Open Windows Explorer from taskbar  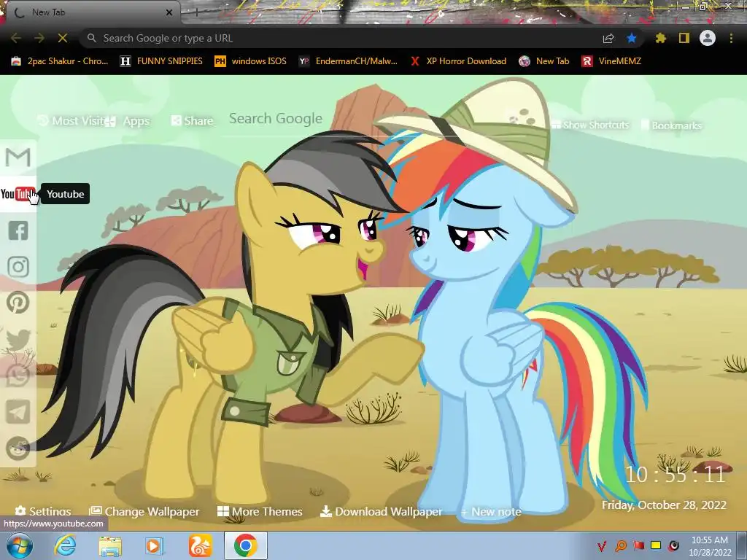[x=111, y=545]
